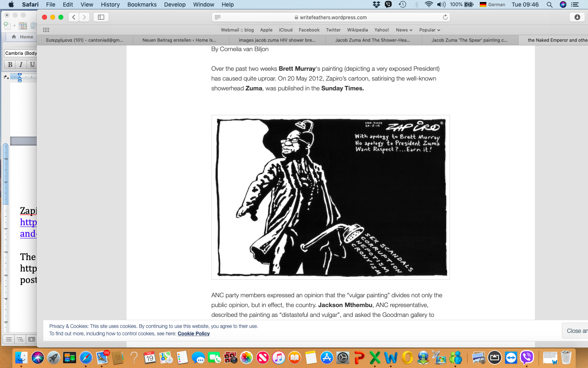Viewport: 588px width, 368px height.
Task: Open battery status showing 100%
Action: (461, 4)
